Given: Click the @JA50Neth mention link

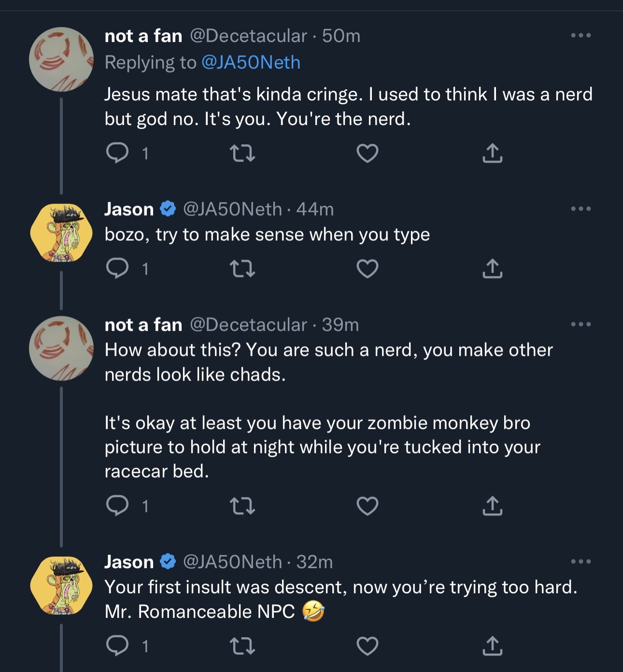Looking at the screenshot, I should tap(251, 62).
